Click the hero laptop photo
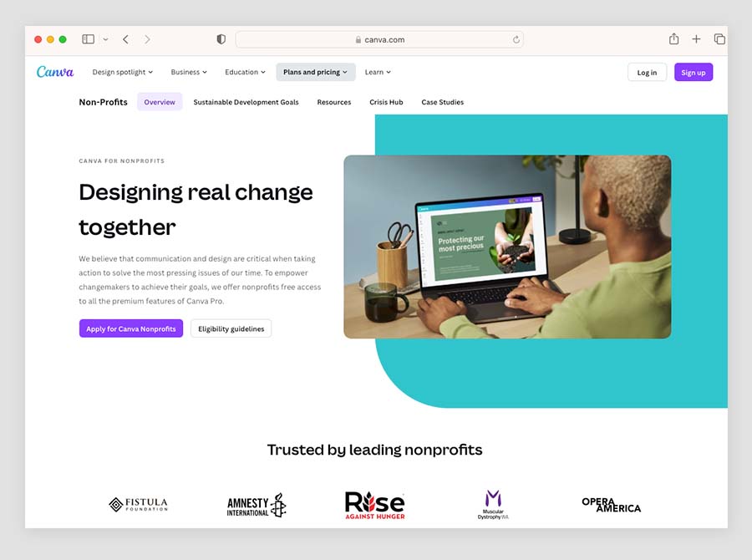 tap(507, 247)
